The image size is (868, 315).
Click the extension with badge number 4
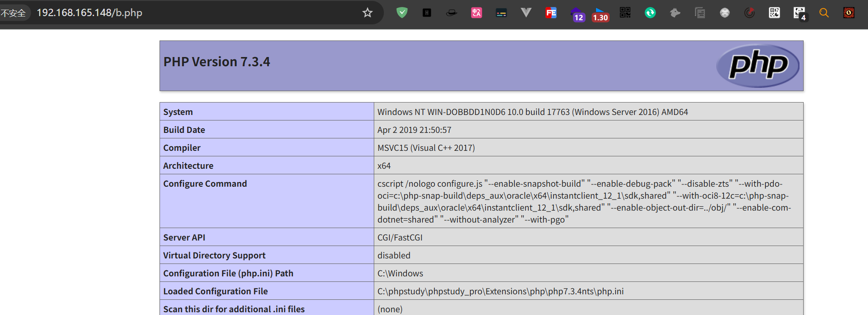(799, 13)
